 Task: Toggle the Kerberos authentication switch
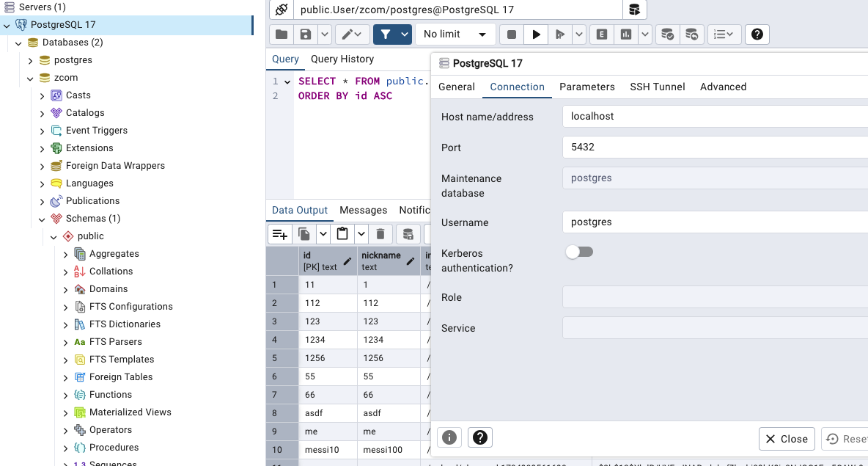pyautogui.click(x=579, y=252)
